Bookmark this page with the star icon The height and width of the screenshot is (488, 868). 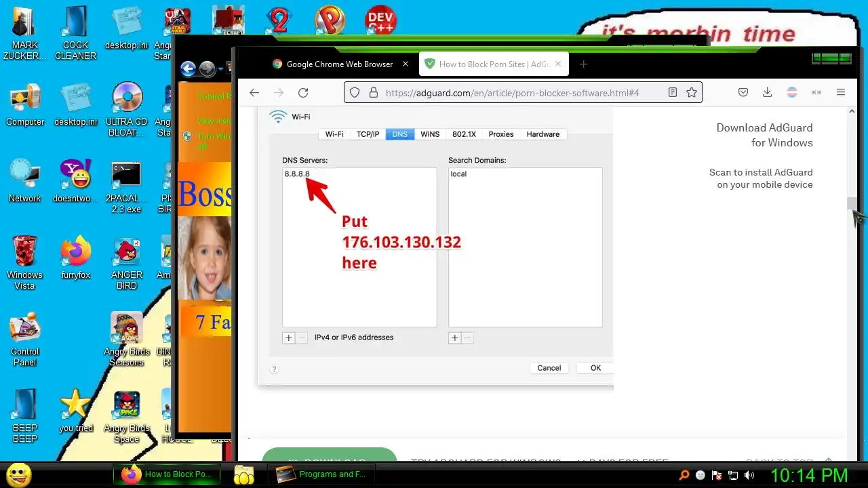(691, 93)
